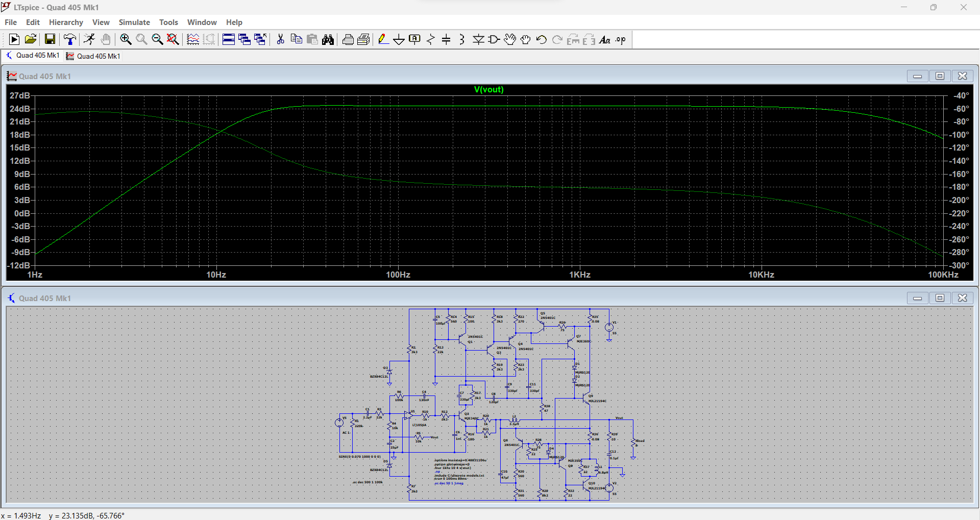Click the 10Hz frequency axis label
Viewport: 980px width, 520px height.
coord(216,275)
